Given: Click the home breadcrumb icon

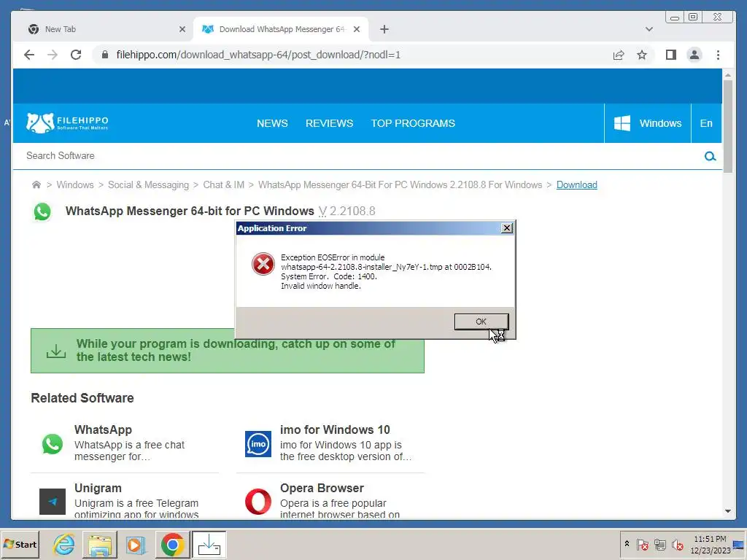Looking at the screenshot, I should click(x=36, y=184).
